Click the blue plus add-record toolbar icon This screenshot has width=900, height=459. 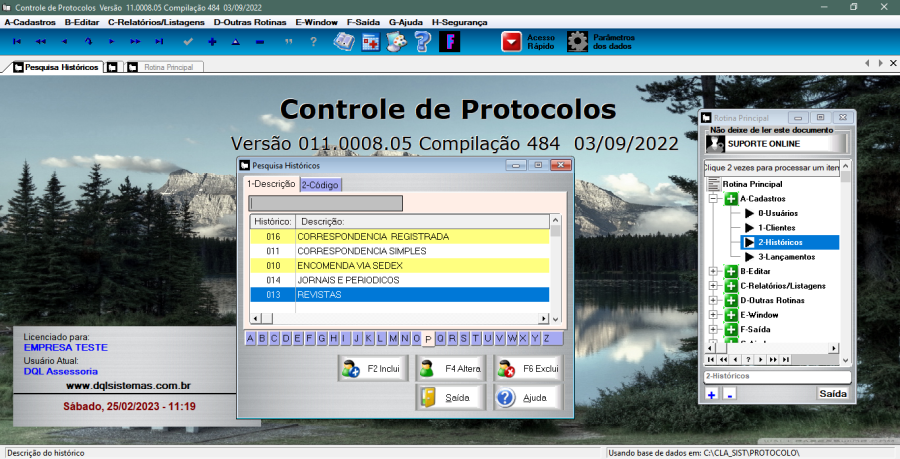[211, 42]
